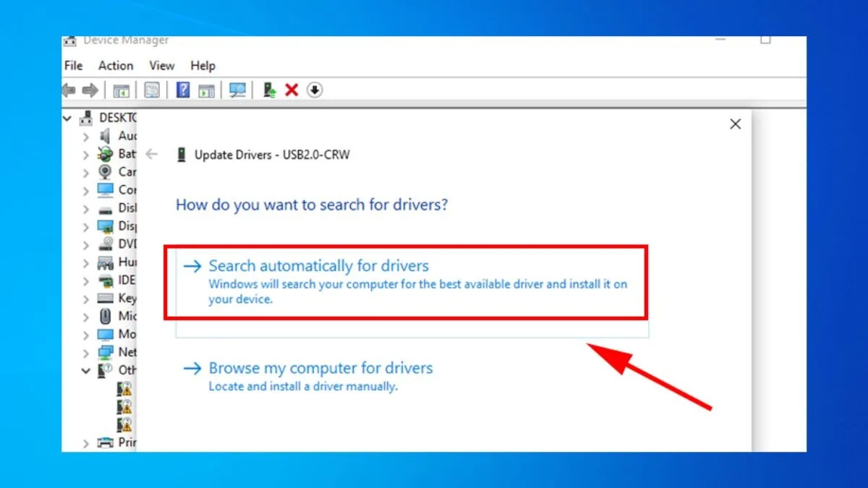Open the File menu
The image size is (868, 488).
(74, 66)
